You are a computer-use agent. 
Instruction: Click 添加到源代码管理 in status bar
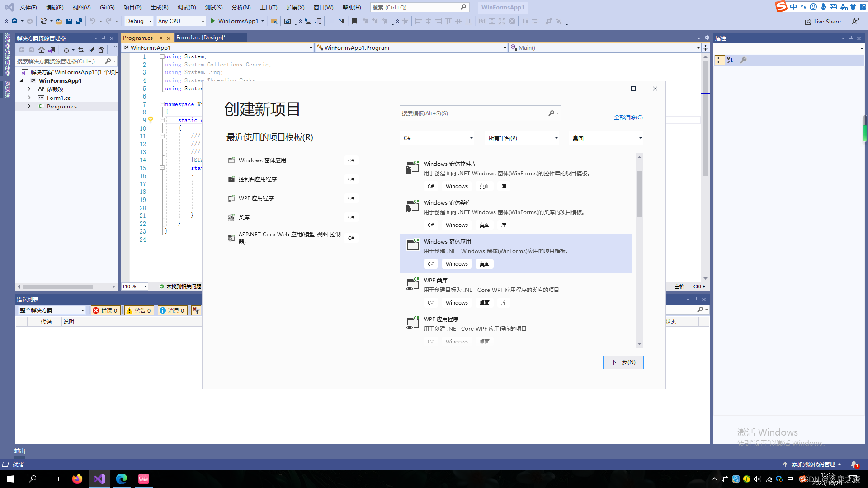[812, 465]
